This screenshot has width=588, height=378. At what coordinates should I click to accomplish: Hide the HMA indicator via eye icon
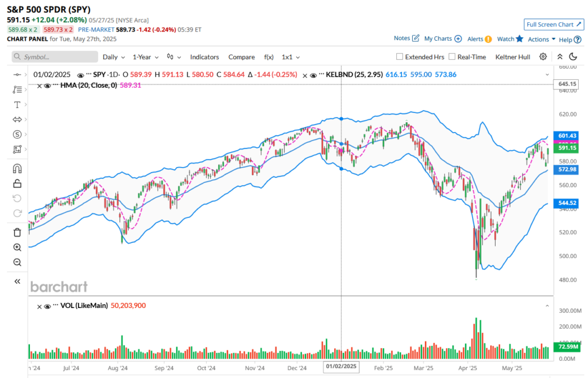pos(47,85)
